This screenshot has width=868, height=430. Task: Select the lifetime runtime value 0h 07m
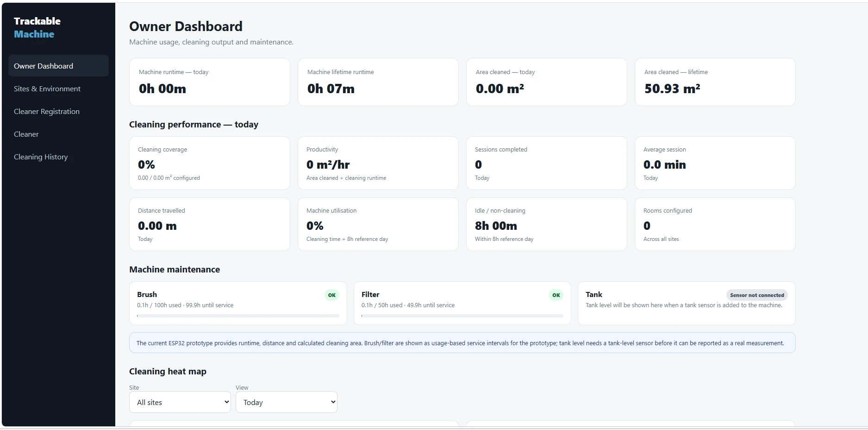(331, 89)
